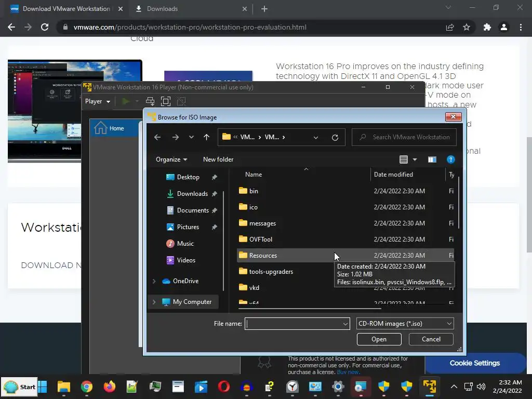Sort files by the Name column header
Viewport: 532px width, 399px height.
[254, 175]
